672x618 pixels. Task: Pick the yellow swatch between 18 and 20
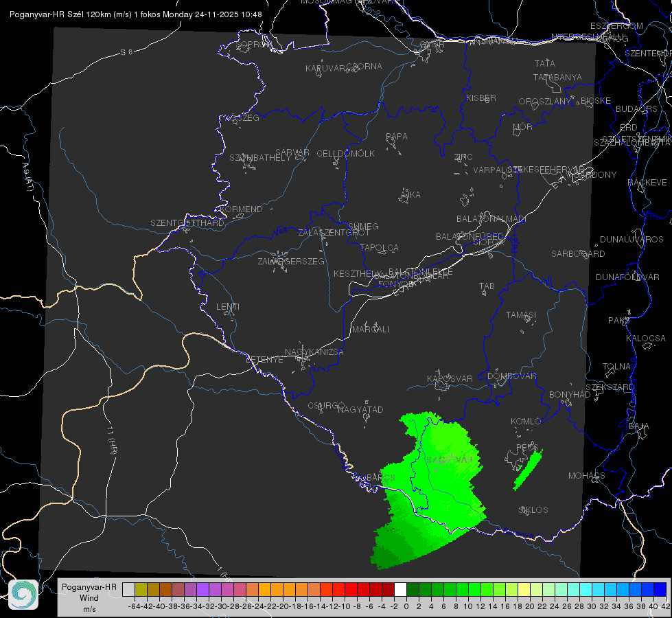click(x=524, y=589)
